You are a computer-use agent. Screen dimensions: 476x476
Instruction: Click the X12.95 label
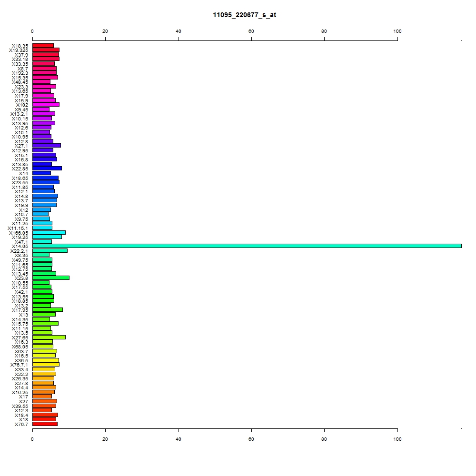pyautogui.click(x=20, y=150)
